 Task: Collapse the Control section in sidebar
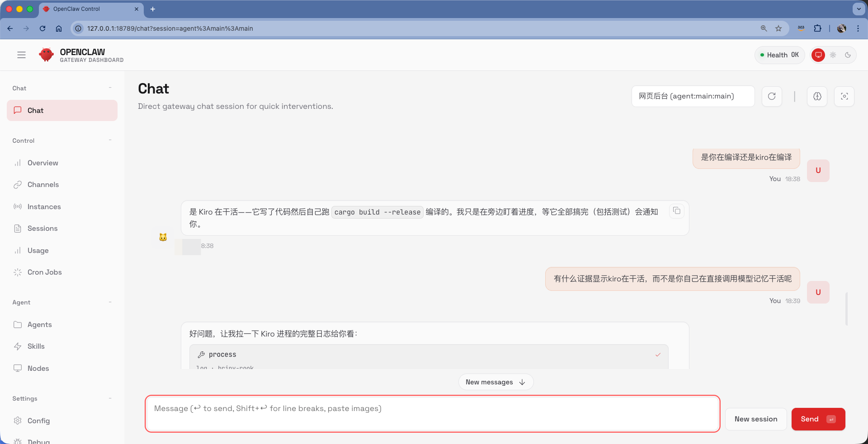[x=110, y=140]
